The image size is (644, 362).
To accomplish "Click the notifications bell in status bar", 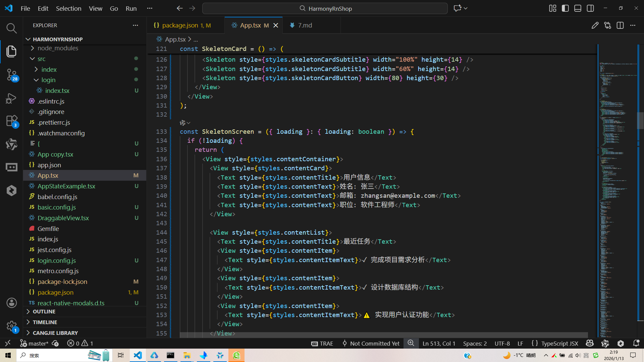I will pyautogui.click(x=636, y=343).
